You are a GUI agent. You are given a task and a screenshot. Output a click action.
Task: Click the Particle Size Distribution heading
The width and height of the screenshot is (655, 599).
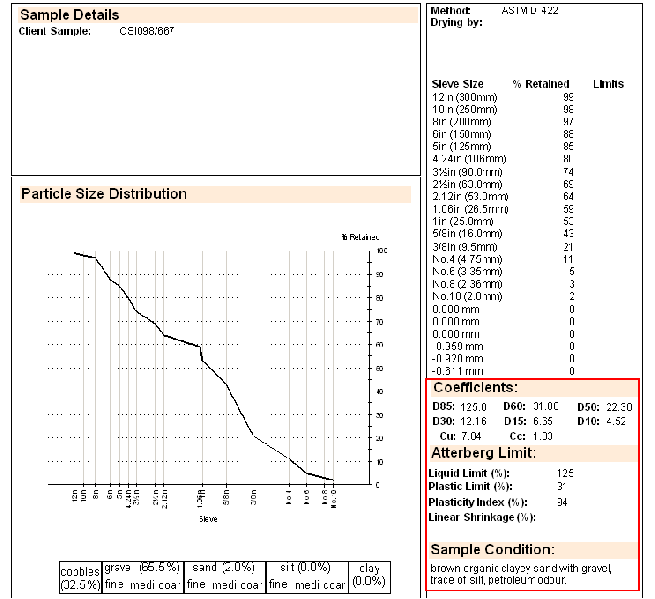[x=104, y=194]
